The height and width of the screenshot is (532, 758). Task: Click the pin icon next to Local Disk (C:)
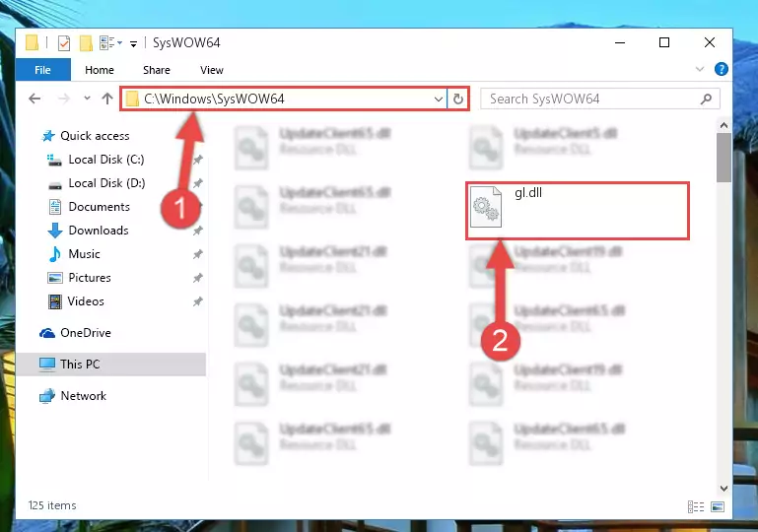[x=198, y=160]
